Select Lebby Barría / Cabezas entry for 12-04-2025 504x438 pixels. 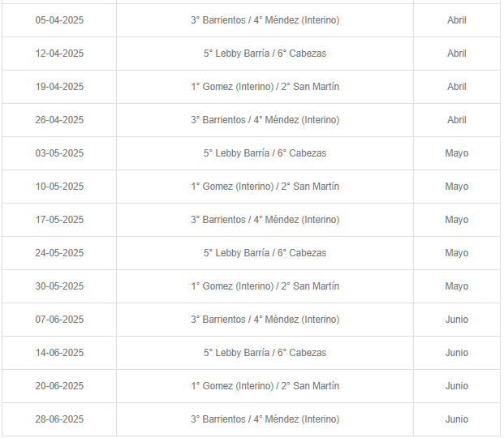point(265,54)
